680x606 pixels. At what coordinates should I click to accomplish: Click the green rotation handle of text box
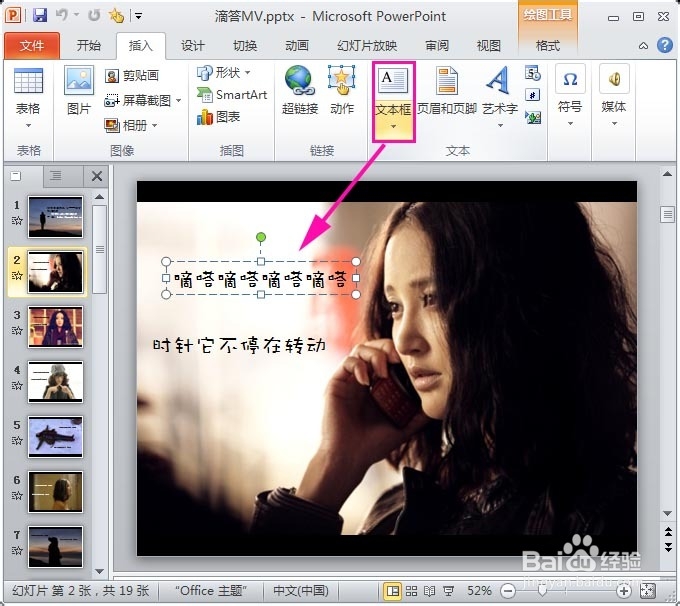261,237
